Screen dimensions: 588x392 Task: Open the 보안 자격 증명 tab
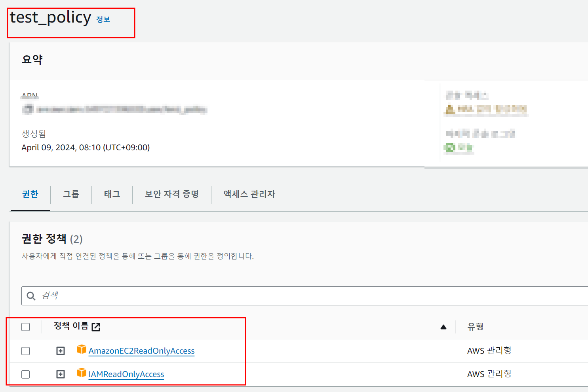(172, 194)
